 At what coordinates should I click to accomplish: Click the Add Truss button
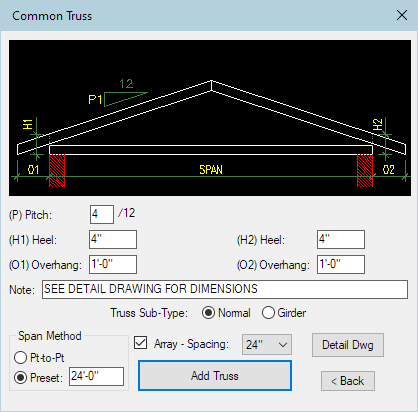pos(215,376)
